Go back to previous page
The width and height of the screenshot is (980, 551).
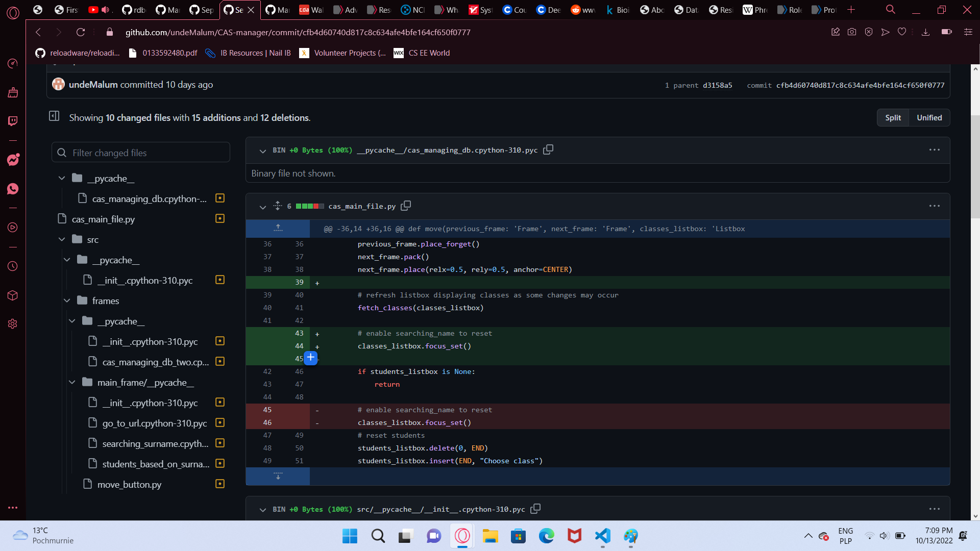coord(38,32)
